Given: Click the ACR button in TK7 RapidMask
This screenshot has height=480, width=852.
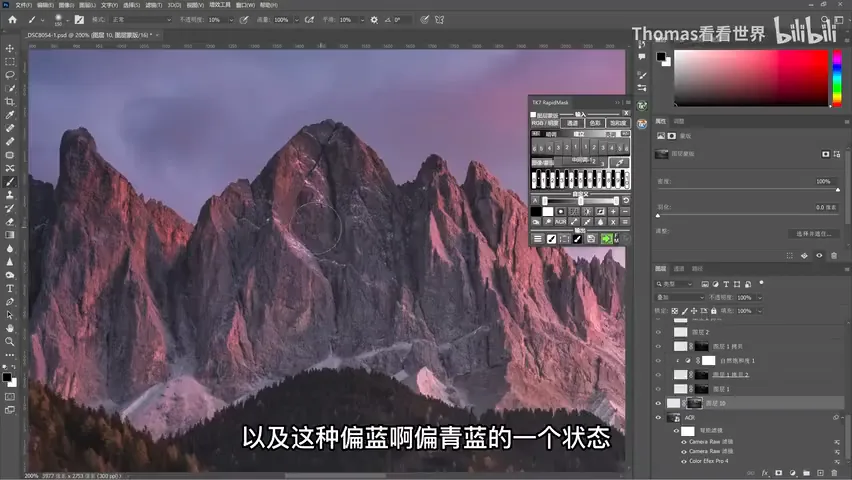Looking at the screenshot, I should [560, 222].
